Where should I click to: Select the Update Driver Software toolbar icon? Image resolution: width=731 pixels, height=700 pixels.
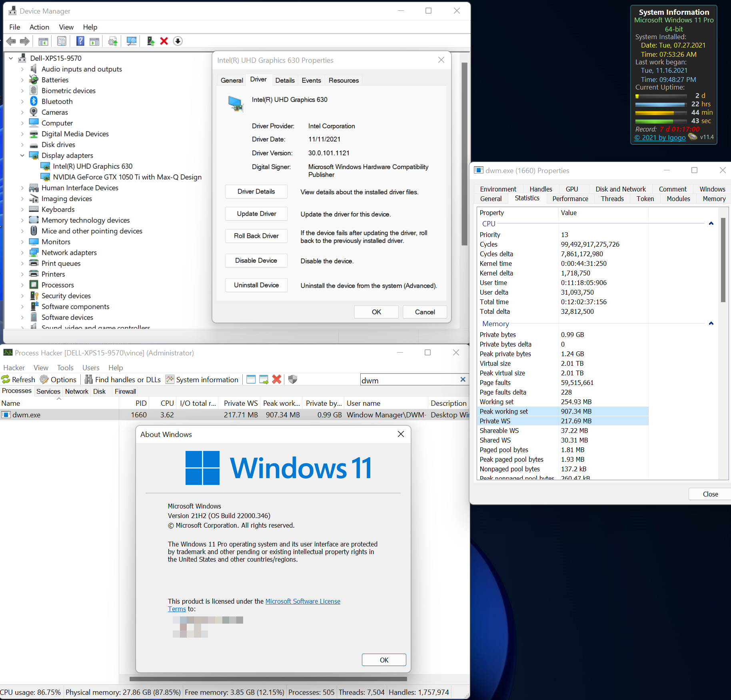pyautogui.click(x=112, y=41)
